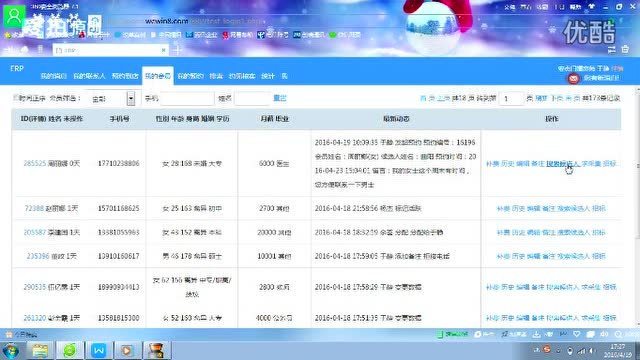Click the speaker icon in browser status bar

click(x=604, y=334)
